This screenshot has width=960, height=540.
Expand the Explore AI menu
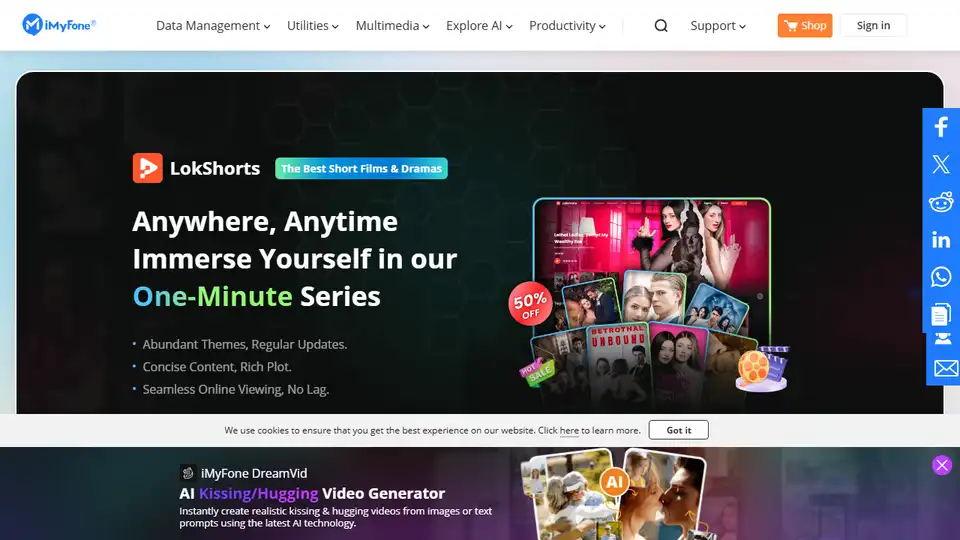coord(479,26)
